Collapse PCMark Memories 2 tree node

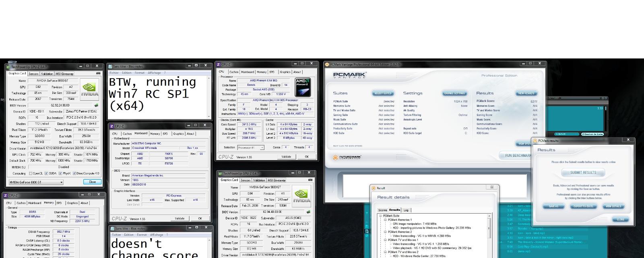384,232
